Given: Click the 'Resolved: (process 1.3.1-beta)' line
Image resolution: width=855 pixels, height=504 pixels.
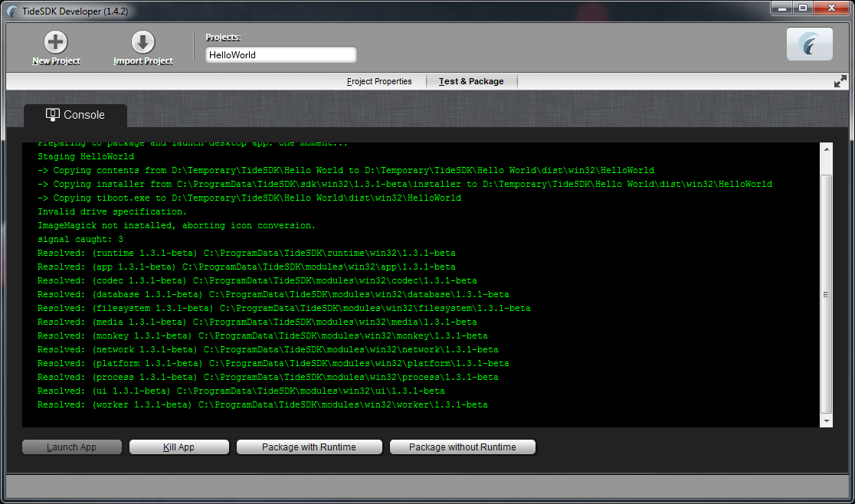Looking at the screenshot, I should [267, 378].
